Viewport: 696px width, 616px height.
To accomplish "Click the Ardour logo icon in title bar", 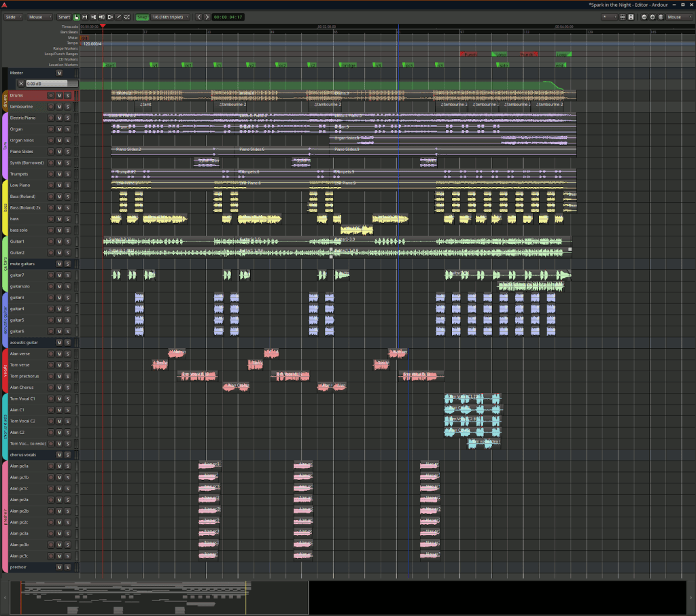I will (x=5, y=5).
